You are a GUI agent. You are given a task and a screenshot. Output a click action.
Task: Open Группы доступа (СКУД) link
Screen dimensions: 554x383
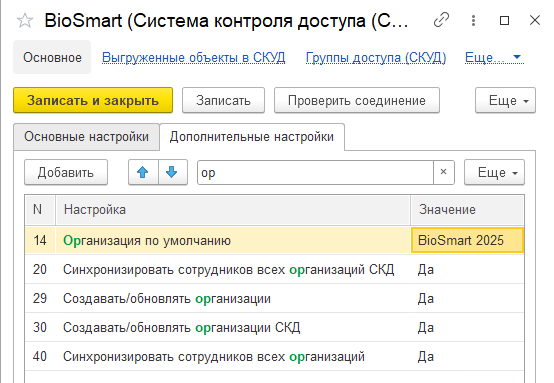click(x=376, y=58)
